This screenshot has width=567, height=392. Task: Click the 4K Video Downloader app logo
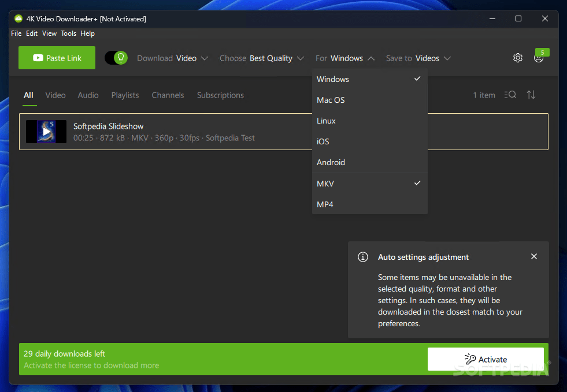(18, 19)
